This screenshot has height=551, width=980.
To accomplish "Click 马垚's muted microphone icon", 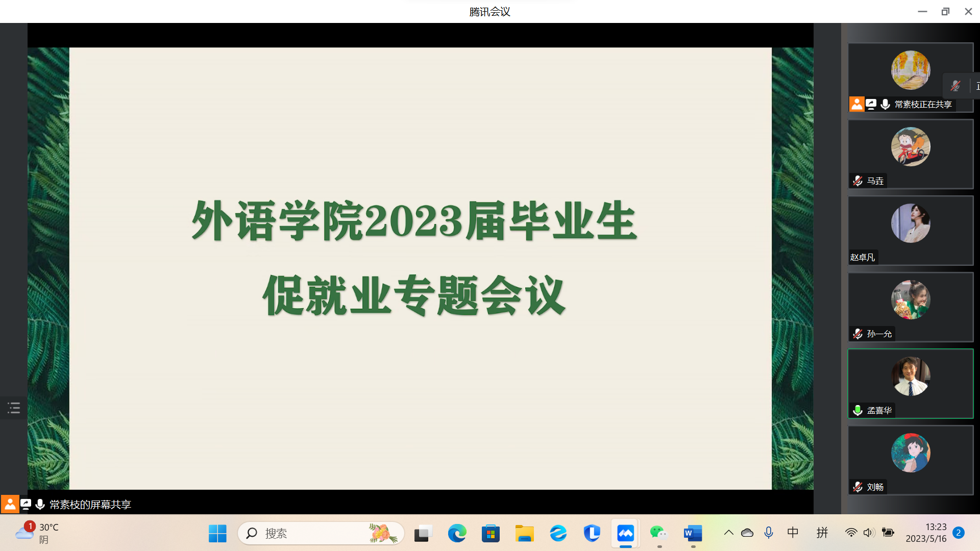I will 858,181.
